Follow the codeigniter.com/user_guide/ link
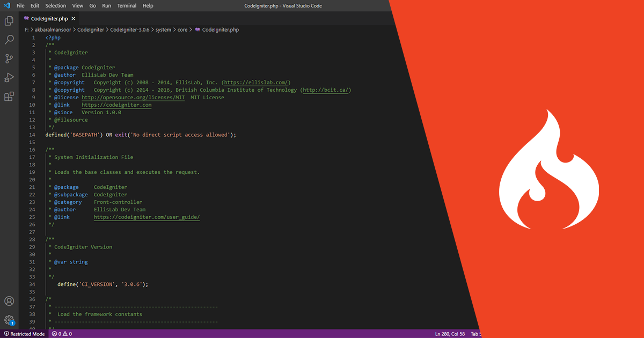 click(x=147, y=217)
